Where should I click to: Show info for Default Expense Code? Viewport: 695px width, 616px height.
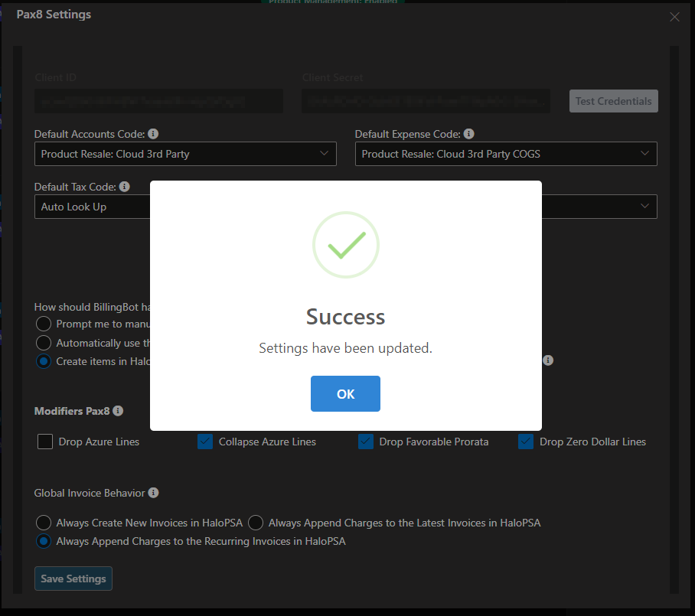click(468, 133)
